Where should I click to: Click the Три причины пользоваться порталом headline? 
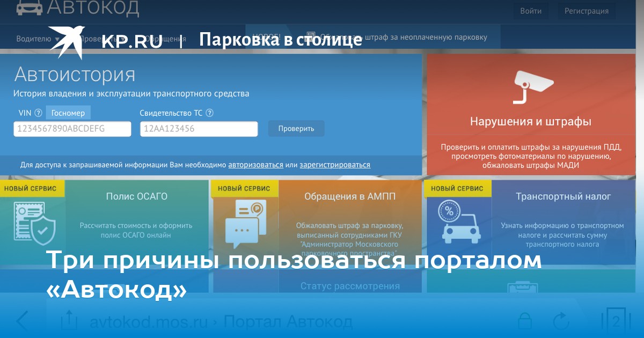(x=294, y=260)
